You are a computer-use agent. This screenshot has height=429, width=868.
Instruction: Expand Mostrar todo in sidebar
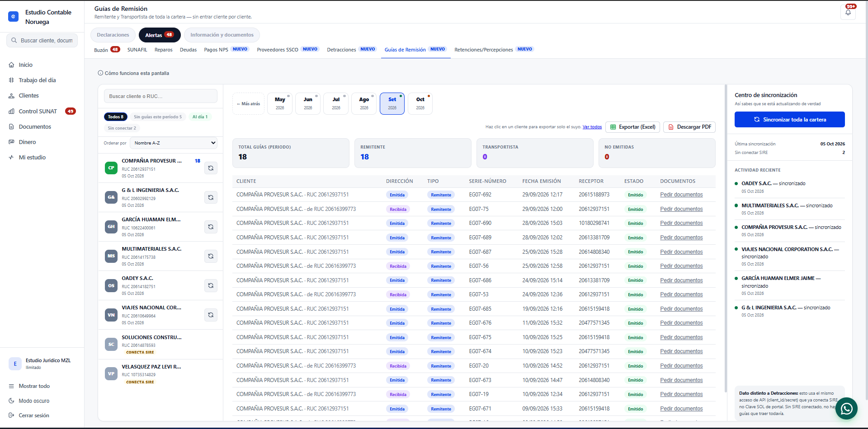click(x=29, y=386)
